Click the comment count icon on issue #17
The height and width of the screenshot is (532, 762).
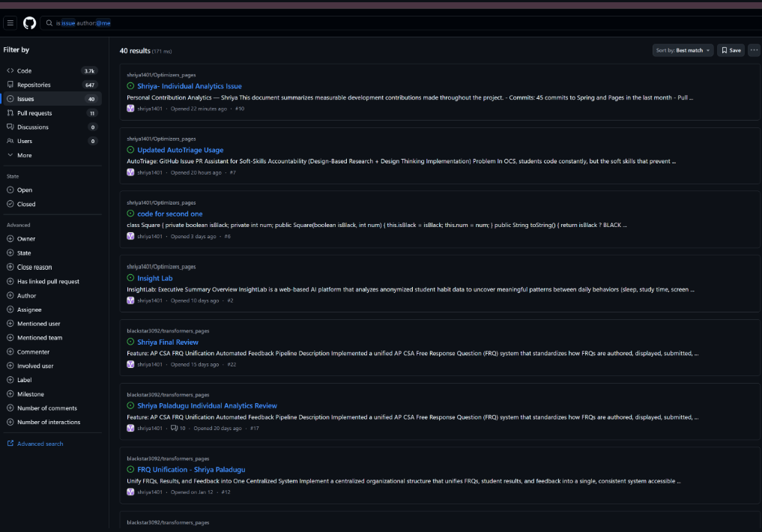(x=175, y=429)
